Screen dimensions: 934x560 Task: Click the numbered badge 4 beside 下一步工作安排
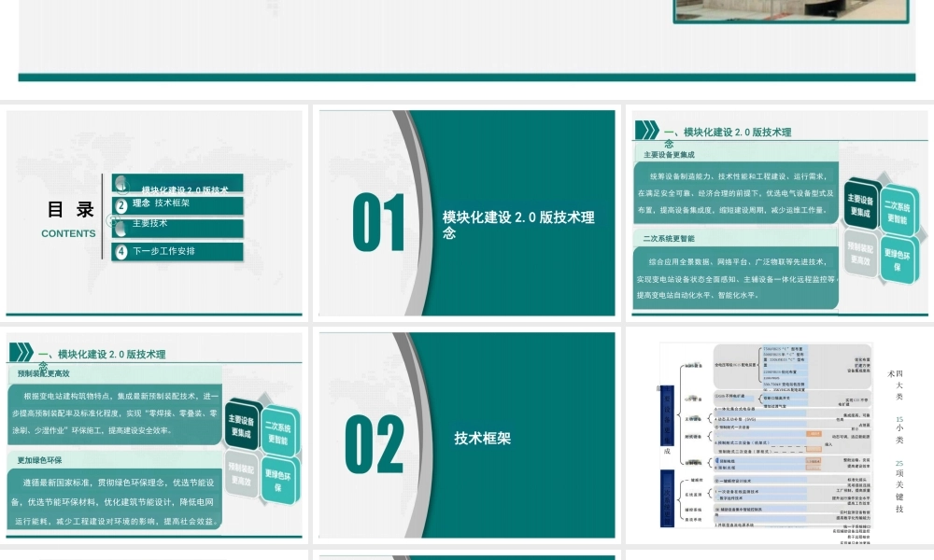122,250
